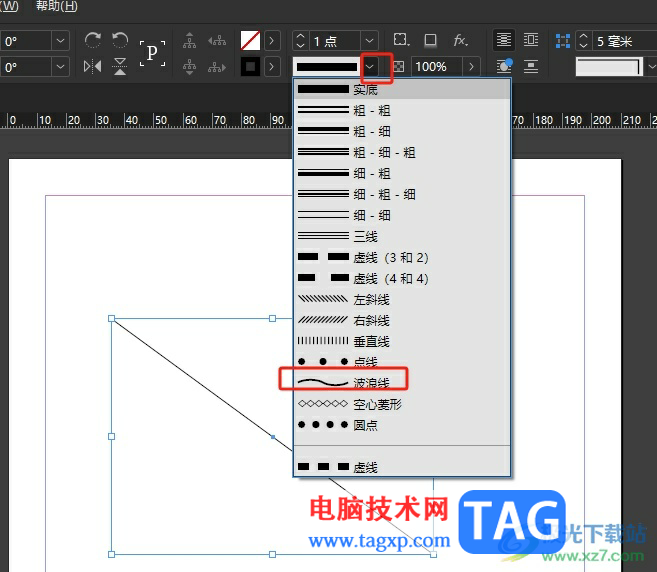
Task: Select the bottom 虚线 stroke type
Action: point(402,467)
